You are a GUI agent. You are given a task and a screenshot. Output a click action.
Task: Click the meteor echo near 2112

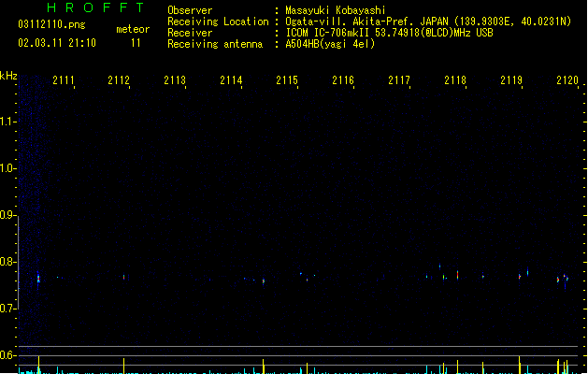click(x=124, y=277)
